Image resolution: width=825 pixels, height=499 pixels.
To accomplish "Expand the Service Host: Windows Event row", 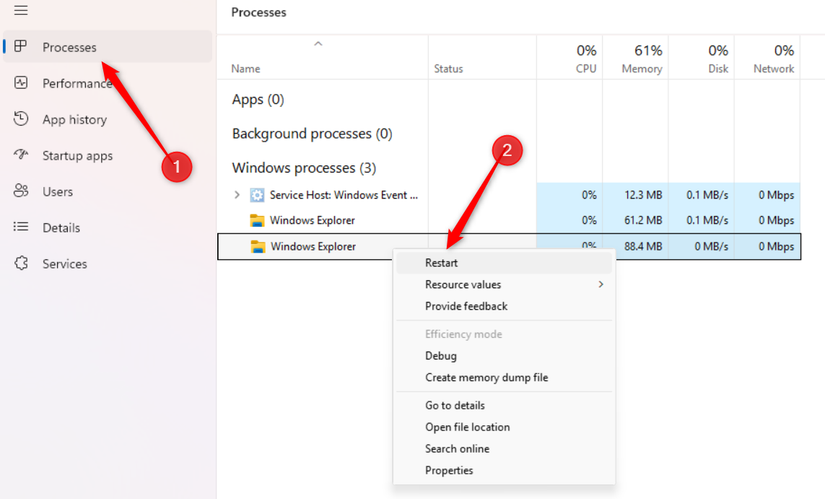I will point(237,195).
